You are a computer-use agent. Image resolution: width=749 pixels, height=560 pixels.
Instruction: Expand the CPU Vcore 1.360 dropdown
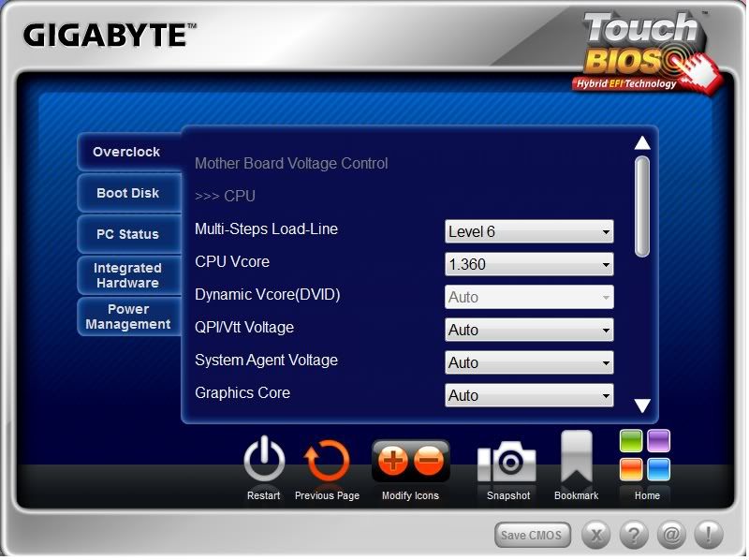coord(529,264)
